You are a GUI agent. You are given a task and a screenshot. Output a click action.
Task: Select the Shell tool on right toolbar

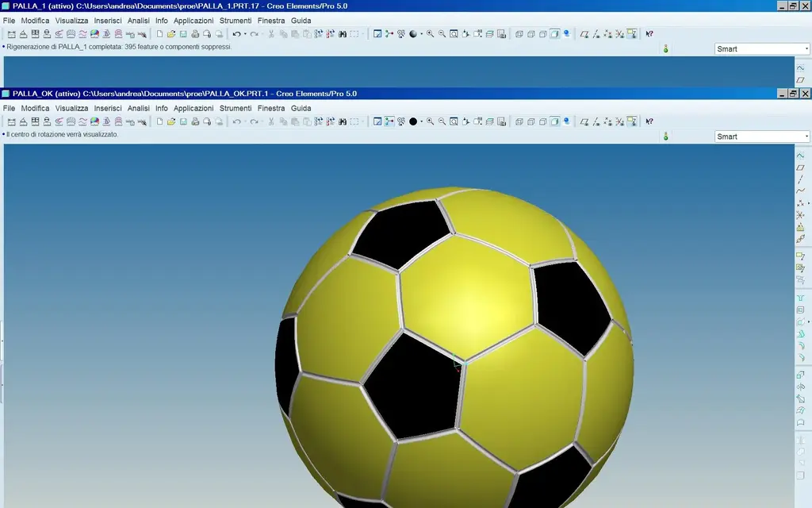click(800, 310)
